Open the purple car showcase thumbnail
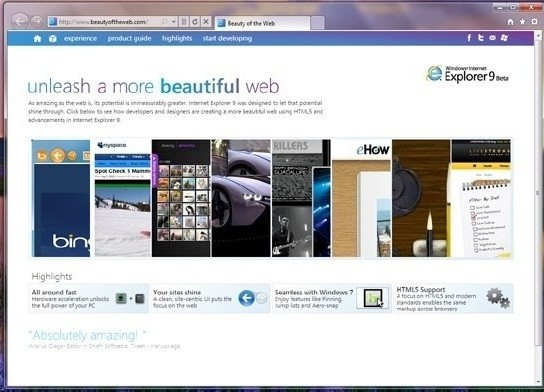This screenshot has height=392, width=544. coord(241,198)
